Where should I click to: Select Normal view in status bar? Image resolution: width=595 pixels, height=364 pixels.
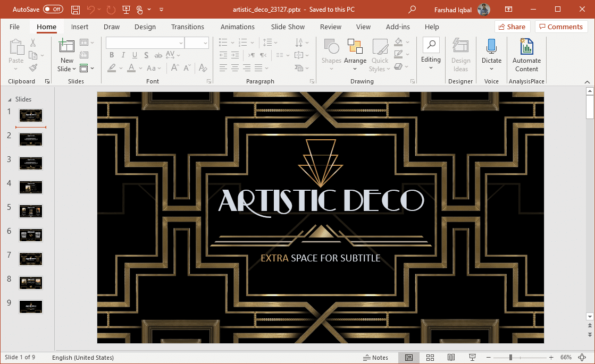(x=409, y=358)
